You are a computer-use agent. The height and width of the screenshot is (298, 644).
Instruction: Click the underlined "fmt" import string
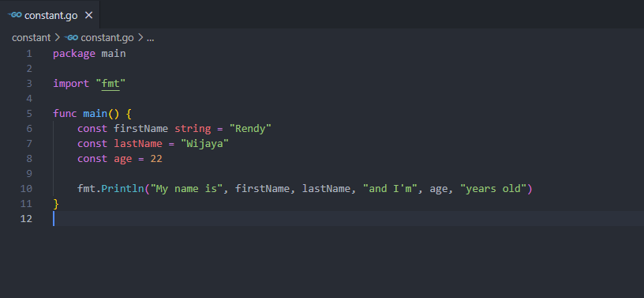coord(110,84)
